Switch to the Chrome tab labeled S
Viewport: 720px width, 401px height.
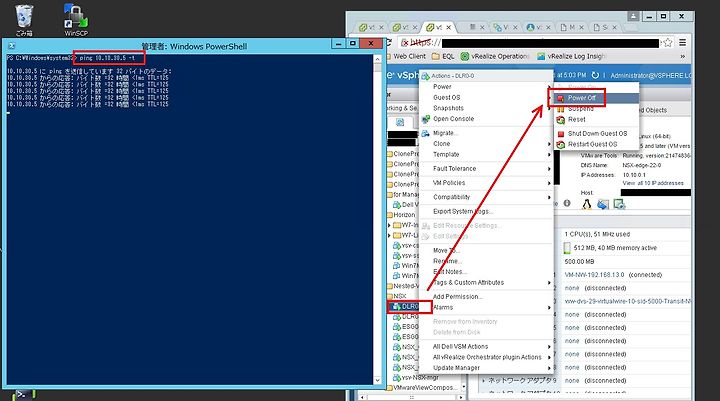pos(605,27)
